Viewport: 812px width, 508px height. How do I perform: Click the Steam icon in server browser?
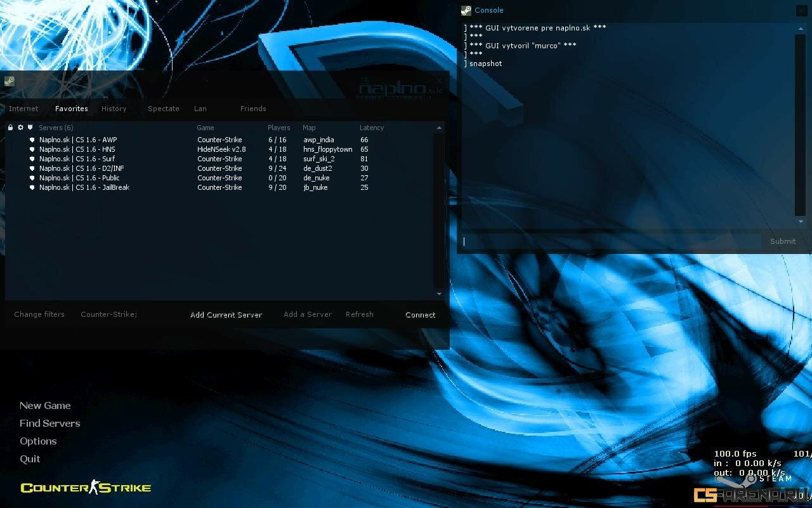tap(10, 81)
